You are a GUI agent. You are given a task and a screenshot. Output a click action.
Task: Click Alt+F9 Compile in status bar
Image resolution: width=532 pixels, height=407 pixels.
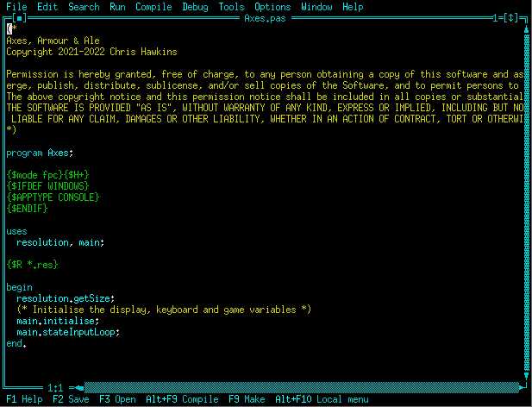pos(182,399)
